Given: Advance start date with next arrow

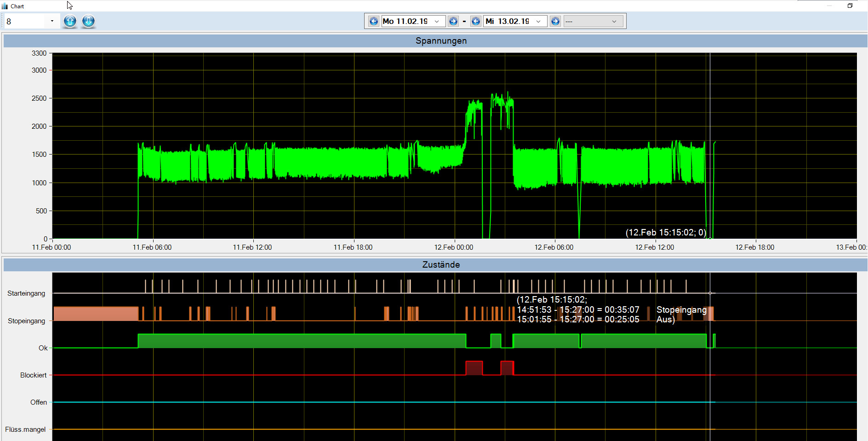Looking at the screenshot, I should pos(453,21).
